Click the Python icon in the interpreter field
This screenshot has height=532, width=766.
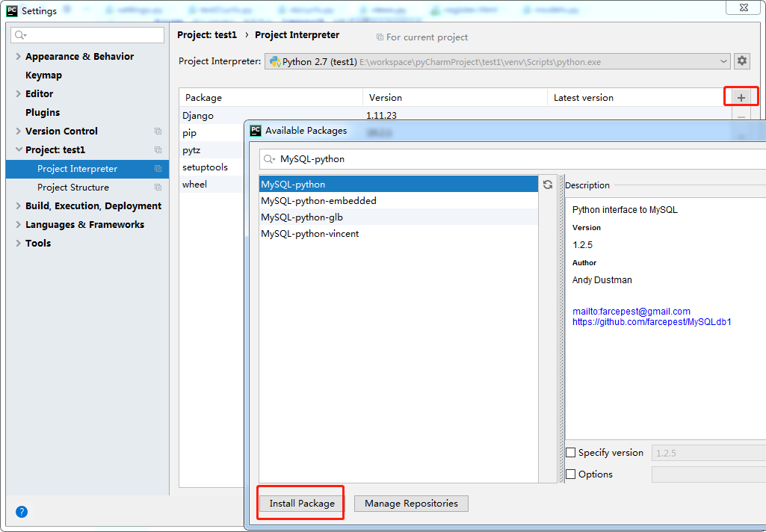click(275, 61)
